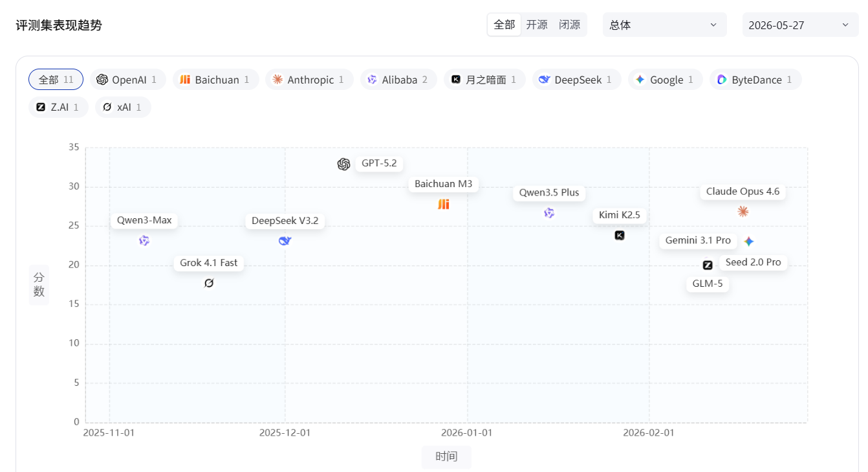Click the Baichuan M3 orange chart marker
The height and width of the screenshot is (472, 868).
point(443,205)
